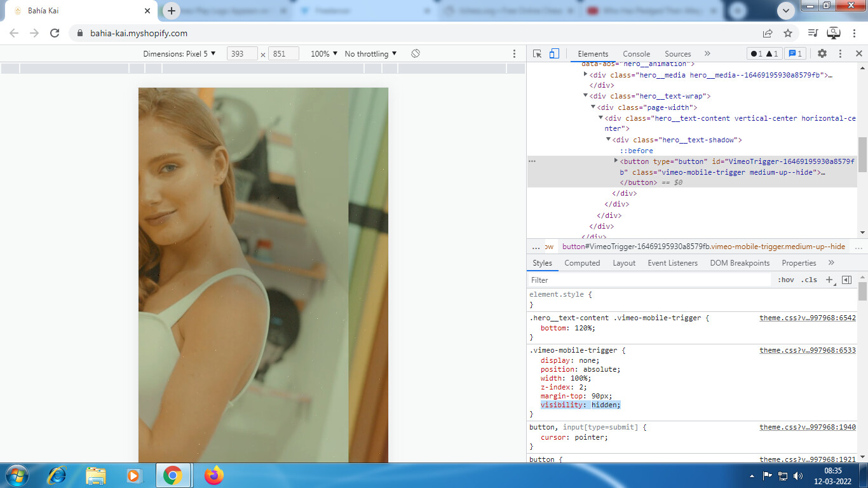Reload the page using the refresh icon
Image resolution: width=868 pixels, height=488 pixels.
coord(55,33)
